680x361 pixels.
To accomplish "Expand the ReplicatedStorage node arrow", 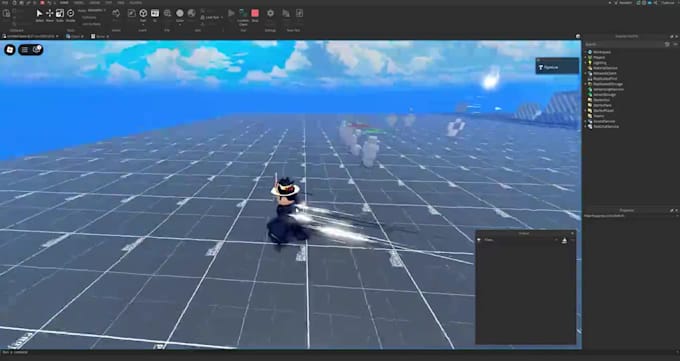I will [x=585, y=84].
